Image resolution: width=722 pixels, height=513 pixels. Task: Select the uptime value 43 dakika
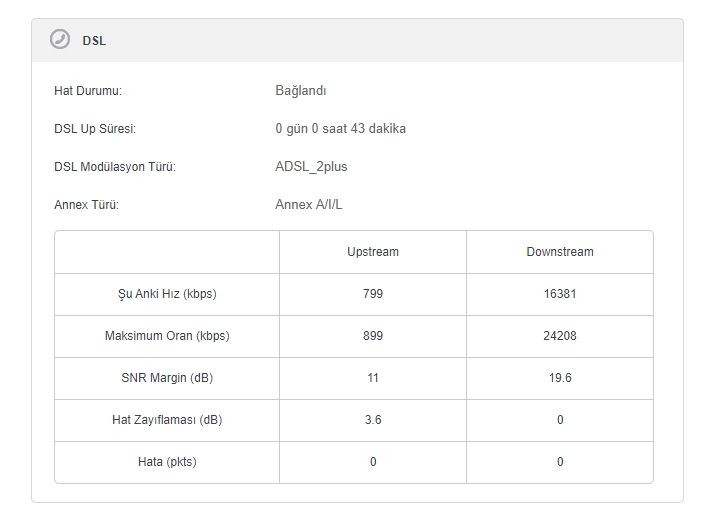[340, 129]
